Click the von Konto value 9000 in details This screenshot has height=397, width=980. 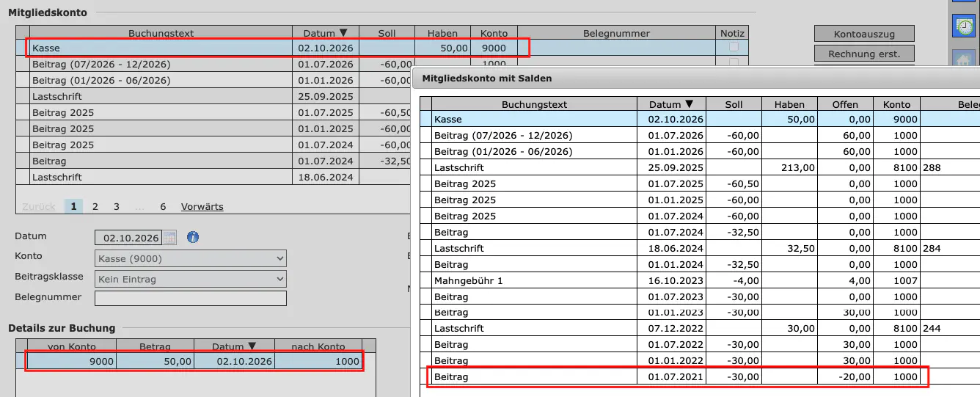71,361
